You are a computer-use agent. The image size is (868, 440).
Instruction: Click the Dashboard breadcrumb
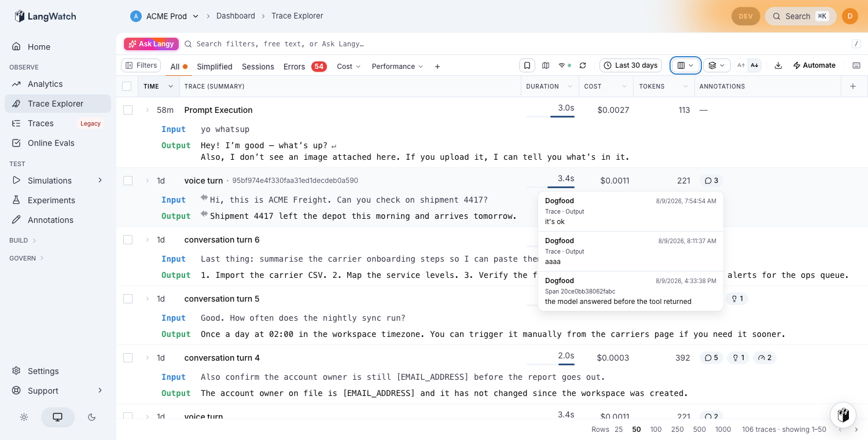click(236, 16)
